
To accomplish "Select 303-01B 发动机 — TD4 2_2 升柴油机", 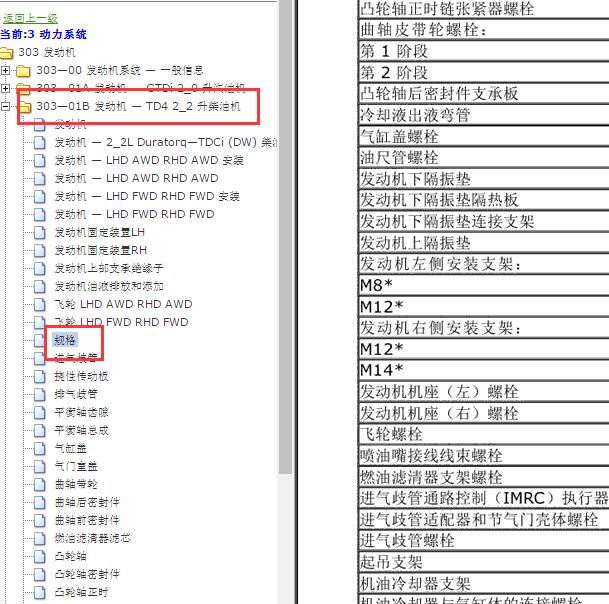I will click(x=138, y=106).
